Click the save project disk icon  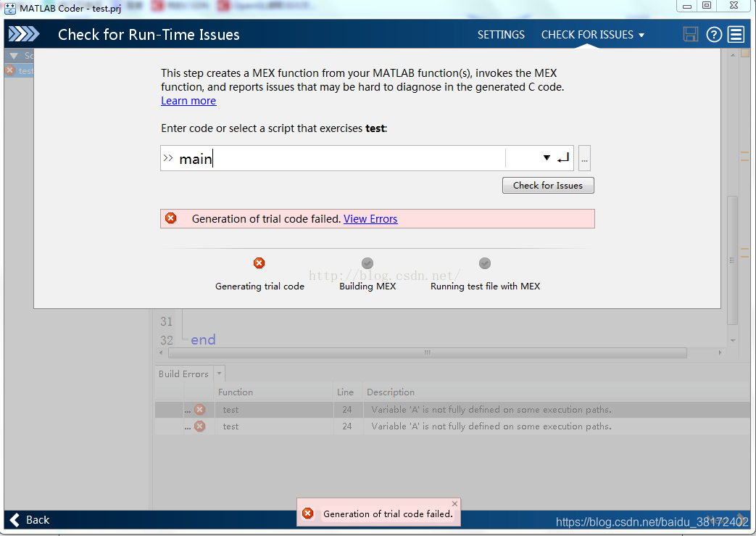[691, 34]
